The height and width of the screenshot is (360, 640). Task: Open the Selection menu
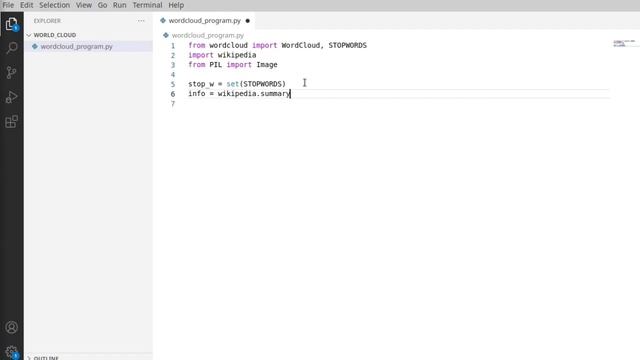(x=54, y=5)
